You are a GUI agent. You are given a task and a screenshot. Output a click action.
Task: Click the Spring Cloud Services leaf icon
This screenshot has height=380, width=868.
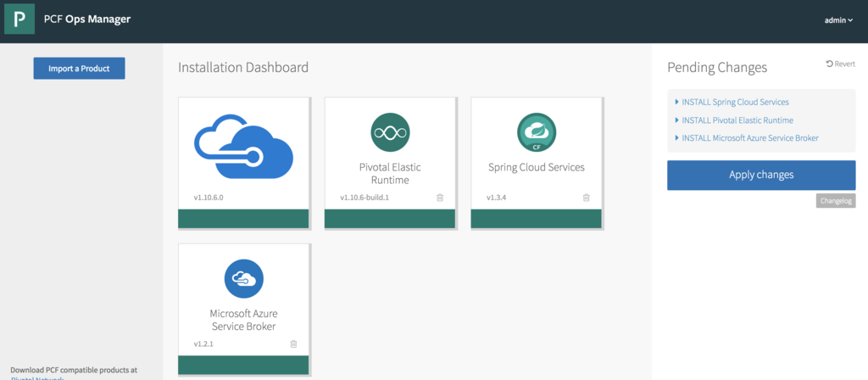tap(536, 132)
